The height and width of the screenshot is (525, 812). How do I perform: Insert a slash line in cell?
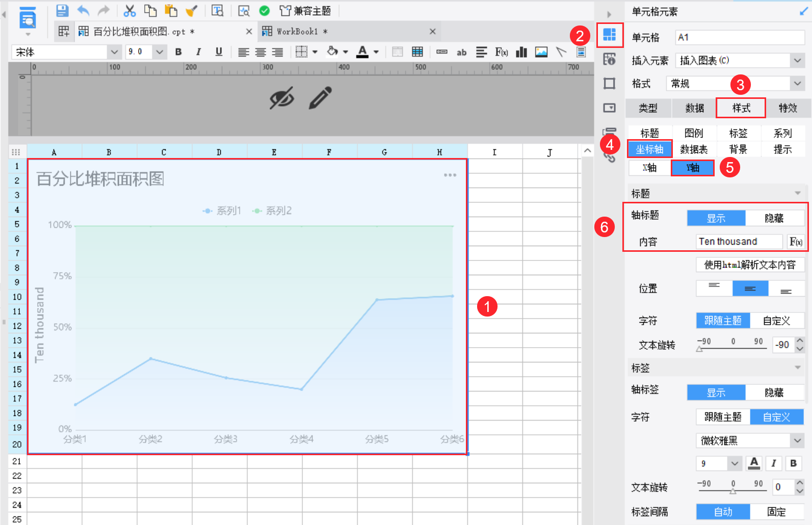[561, 52]
